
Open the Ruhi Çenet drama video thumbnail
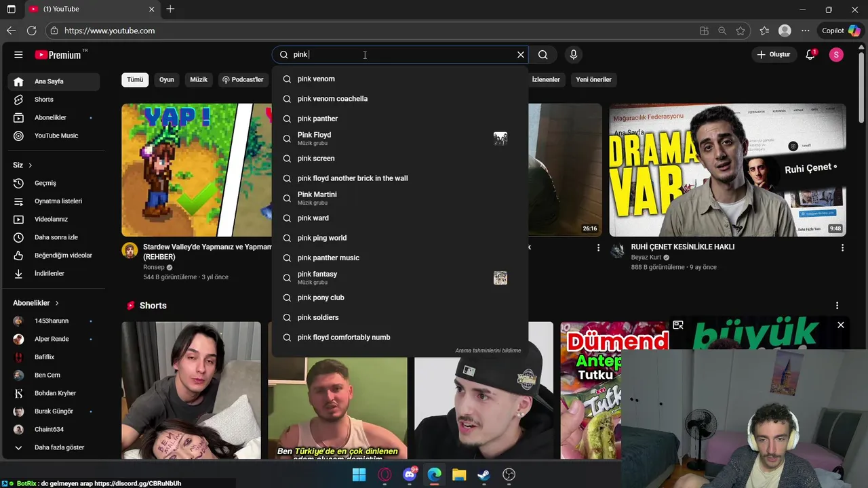click(x=728, y=169)
